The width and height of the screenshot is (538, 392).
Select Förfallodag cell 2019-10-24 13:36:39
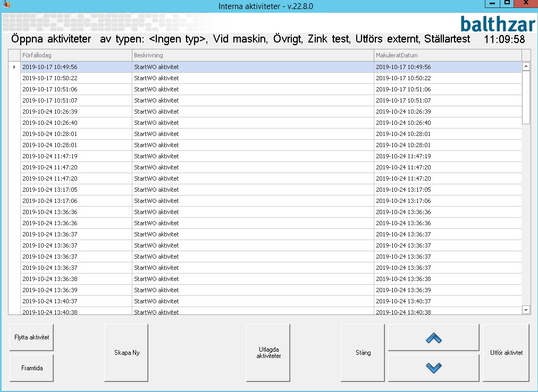[x=76, y=290]
